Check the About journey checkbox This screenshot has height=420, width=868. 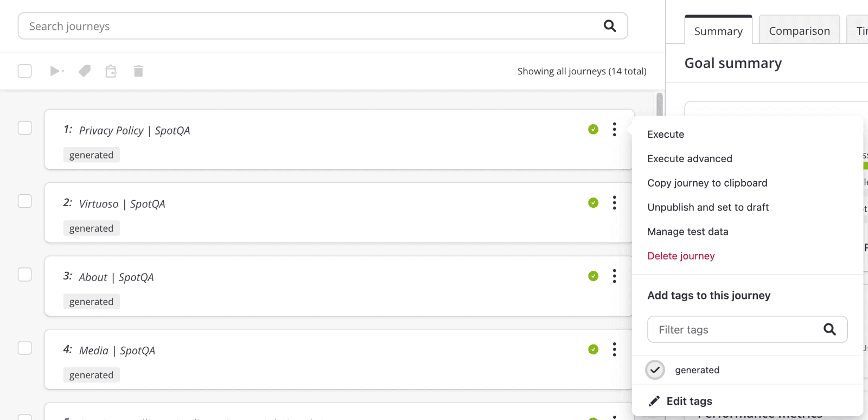[x=25, y=275]
